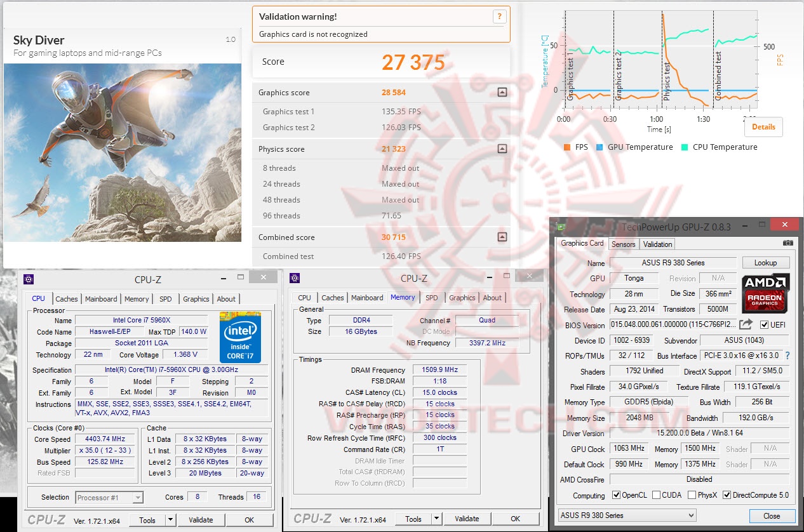
Task: Open the ASUS R9 380 Series dropdown
Action: pos(627,515)
